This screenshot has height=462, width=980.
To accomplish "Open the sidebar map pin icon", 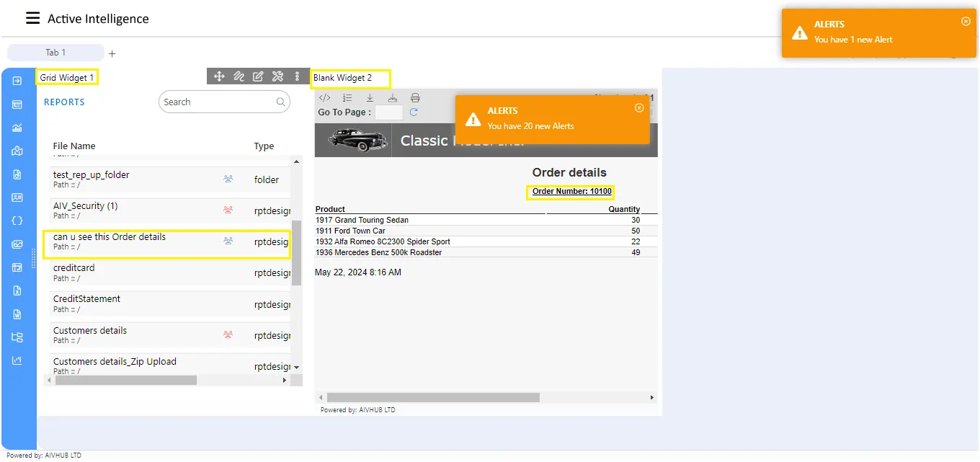I will pyautogui.click(x=17, y=151).
